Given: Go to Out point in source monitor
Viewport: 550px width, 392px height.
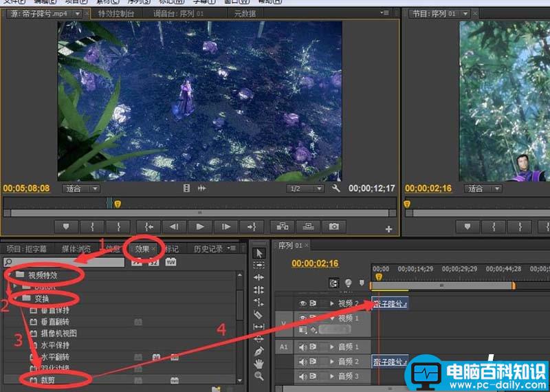Looking at the screenshot, I should coord(252,227).
